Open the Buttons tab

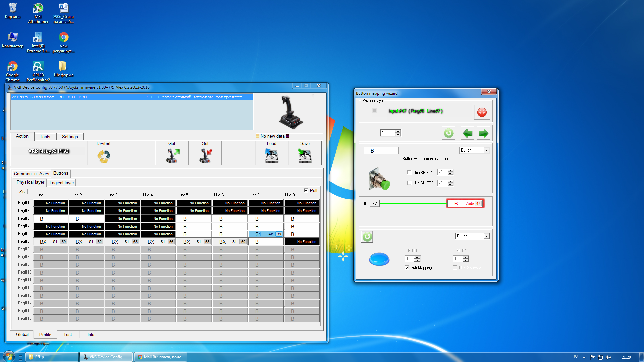point(61,173)
